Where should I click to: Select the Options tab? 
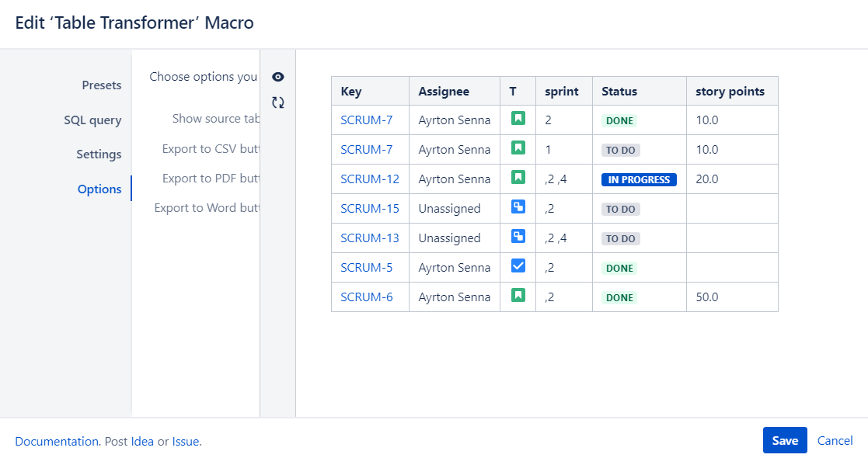99,189
